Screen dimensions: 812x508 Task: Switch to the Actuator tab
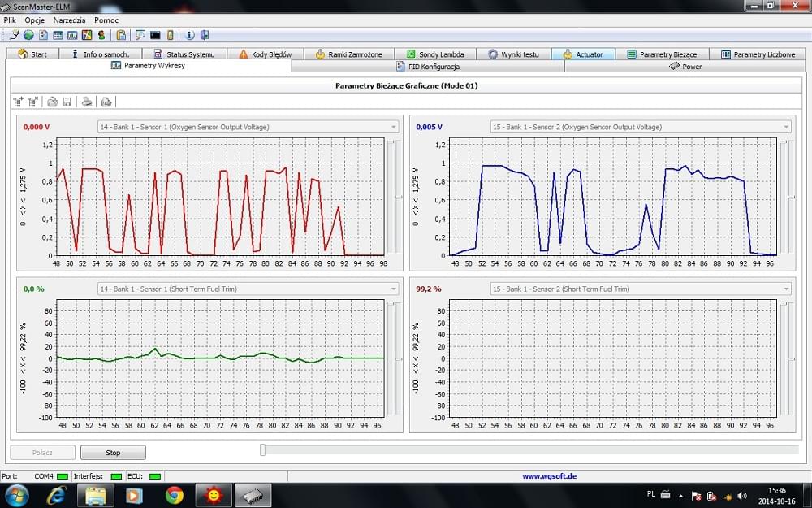click(583, 54)
